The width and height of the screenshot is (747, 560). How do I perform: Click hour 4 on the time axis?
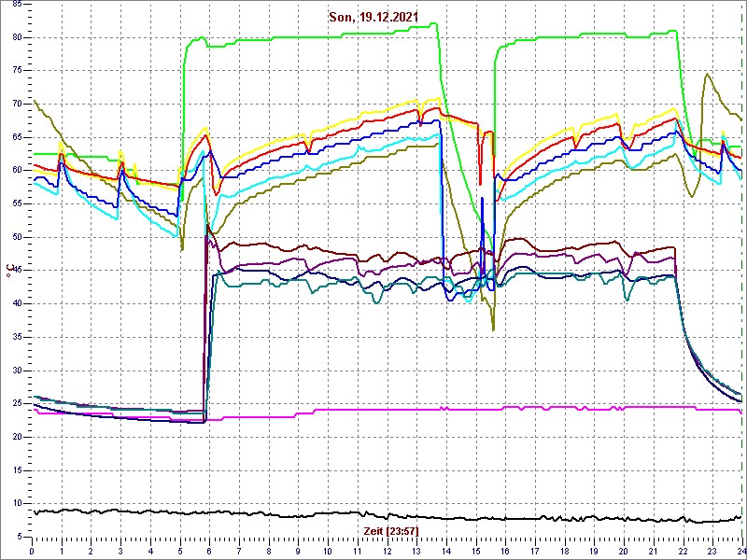click(x=150, y=550)
